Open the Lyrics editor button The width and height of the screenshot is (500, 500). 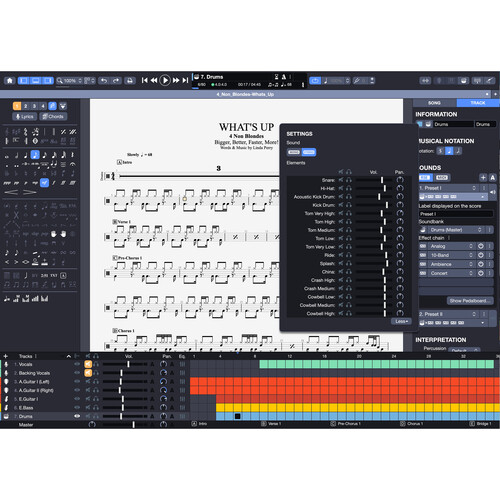click(25, 116)
